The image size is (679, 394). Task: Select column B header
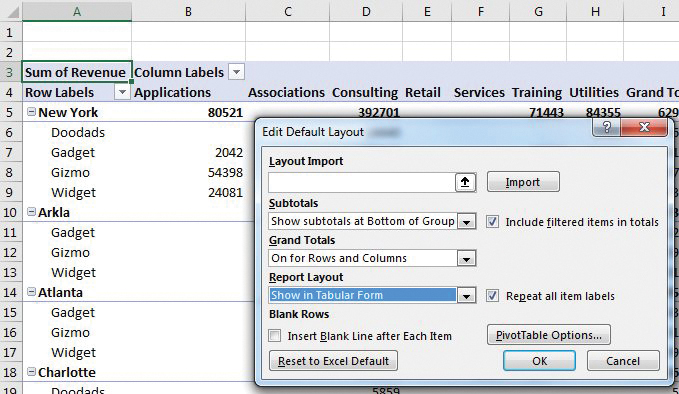click(188, 11)
